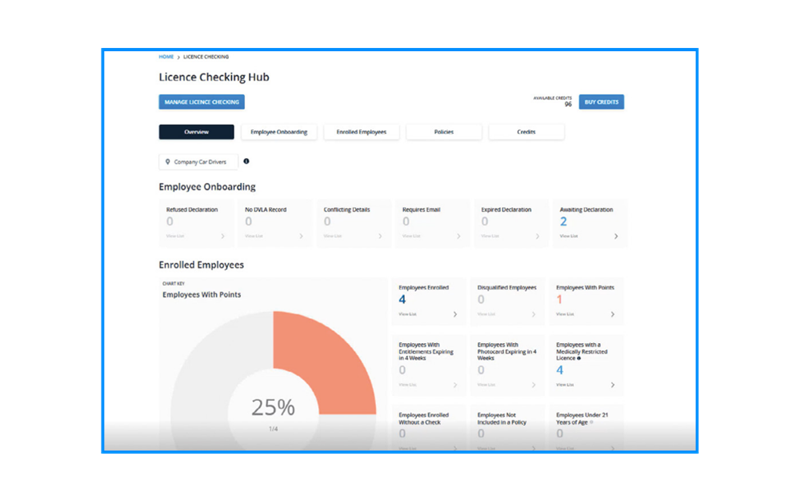The width and height of the screenshot is (800, 480).
Task: Open chevron for Entitlements Expiring in 4 Weeks
Action: [455, 385]
